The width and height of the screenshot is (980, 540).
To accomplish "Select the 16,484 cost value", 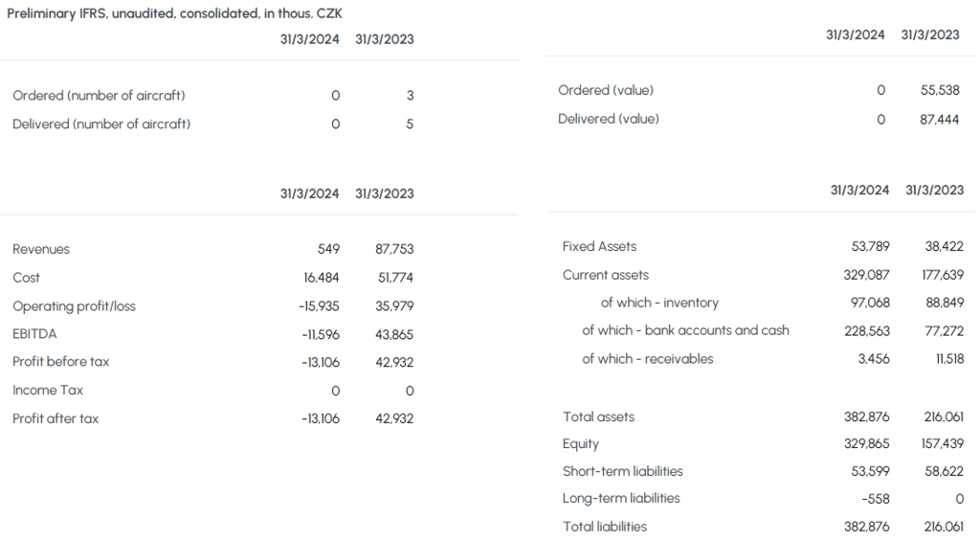I will point(322,278).
